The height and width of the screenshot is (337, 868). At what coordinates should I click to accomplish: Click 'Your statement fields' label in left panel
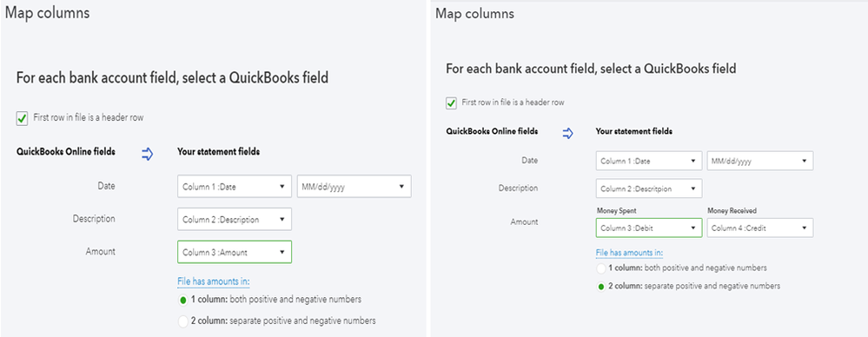tap(219, 152)
